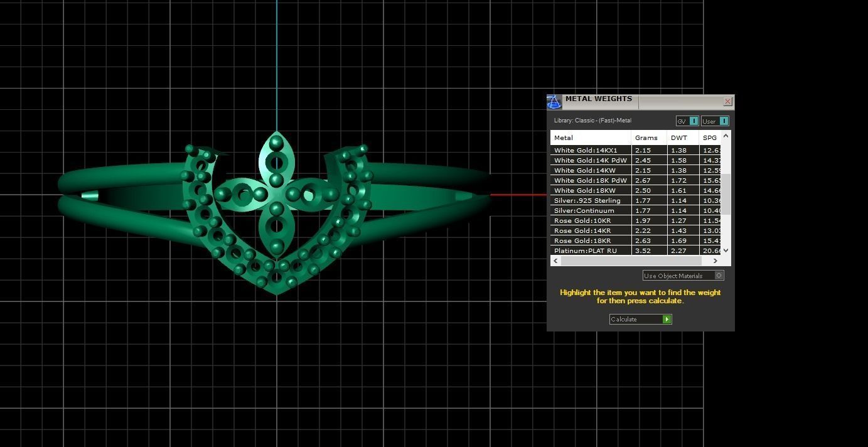The image size is (868, 447).
Task: Select the White Gold:18KW row
Action: [x=636, y=190]
